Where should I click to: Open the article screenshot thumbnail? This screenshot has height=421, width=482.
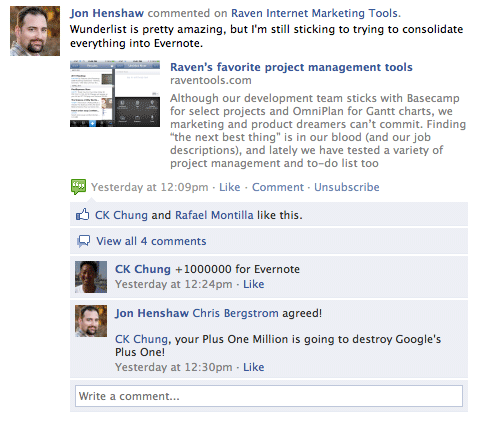(115, 94)
